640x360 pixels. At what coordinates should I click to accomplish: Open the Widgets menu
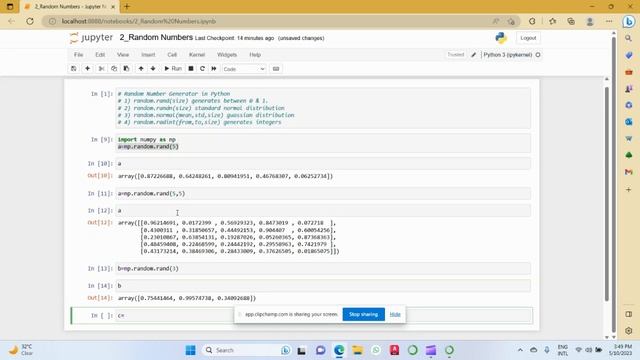click(x=227, y=55)
